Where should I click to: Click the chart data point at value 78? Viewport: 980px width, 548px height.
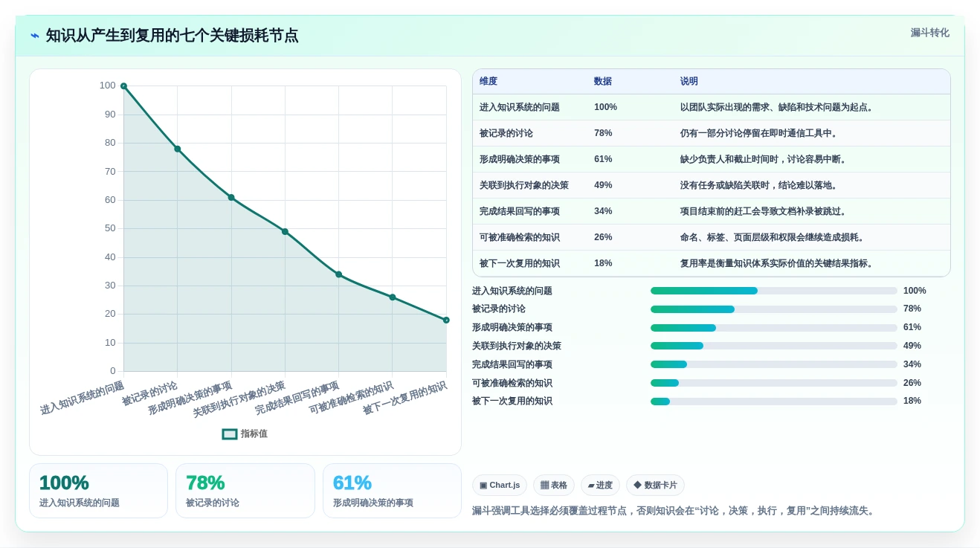178,149
